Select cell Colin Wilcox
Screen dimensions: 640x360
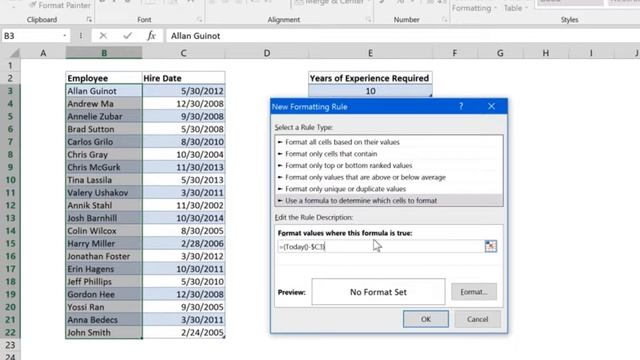click(104, 231)
